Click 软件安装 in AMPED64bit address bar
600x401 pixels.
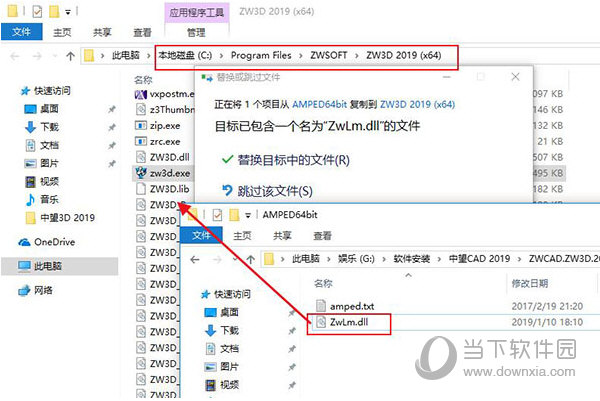[412, 259]
